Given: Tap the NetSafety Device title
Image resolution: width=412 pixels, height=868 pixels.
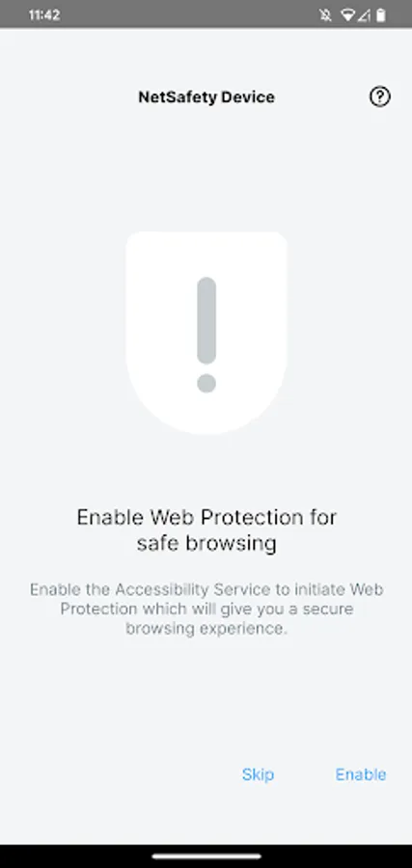Looking at the screenshot, I should pyautogui.click(x=206, y=96).
